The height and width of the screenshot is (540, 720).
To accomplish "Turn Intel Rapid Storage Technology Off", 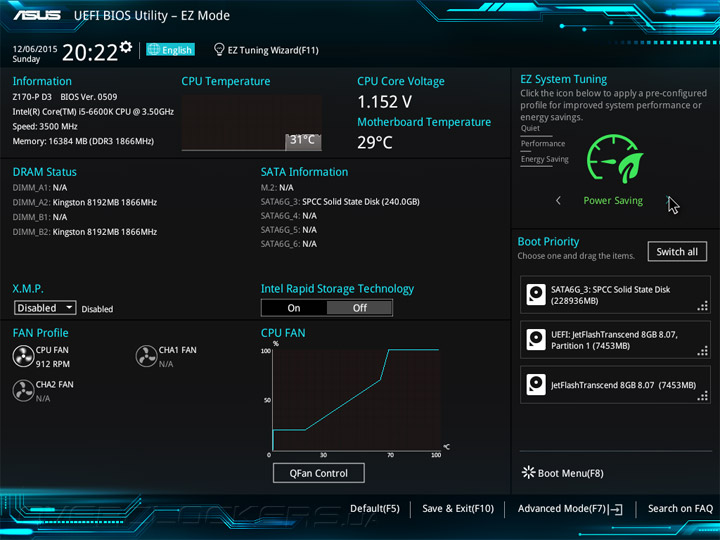I will [x=360, y=308].
